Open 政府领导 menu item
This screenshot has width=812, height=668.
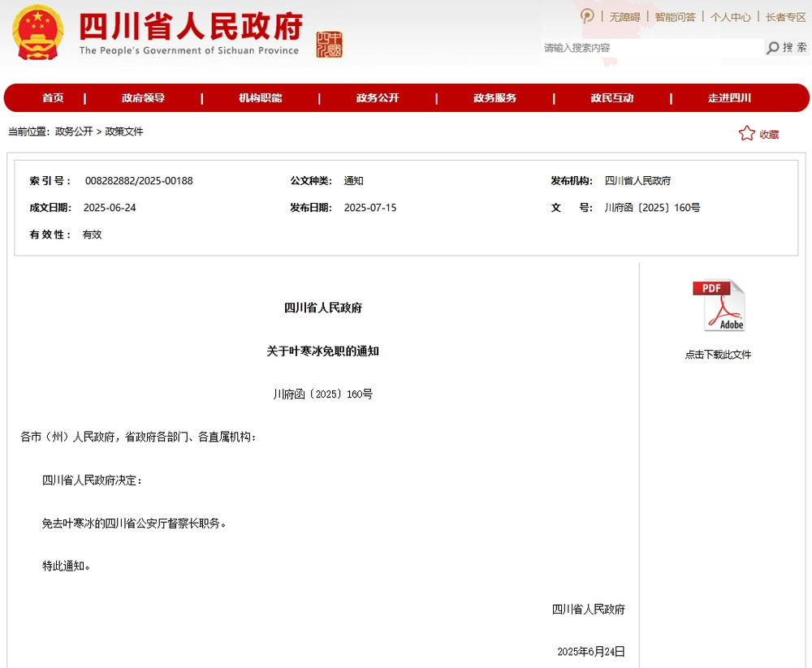144,98
